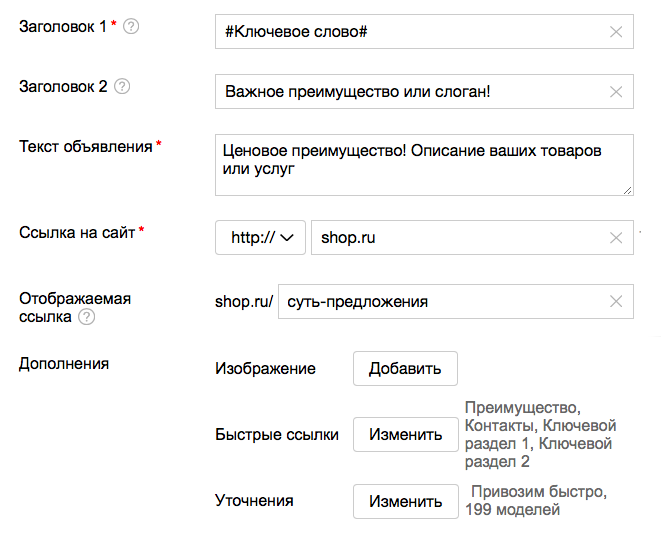Open help icon next to Отображаемая ссылка

[86, 317]
